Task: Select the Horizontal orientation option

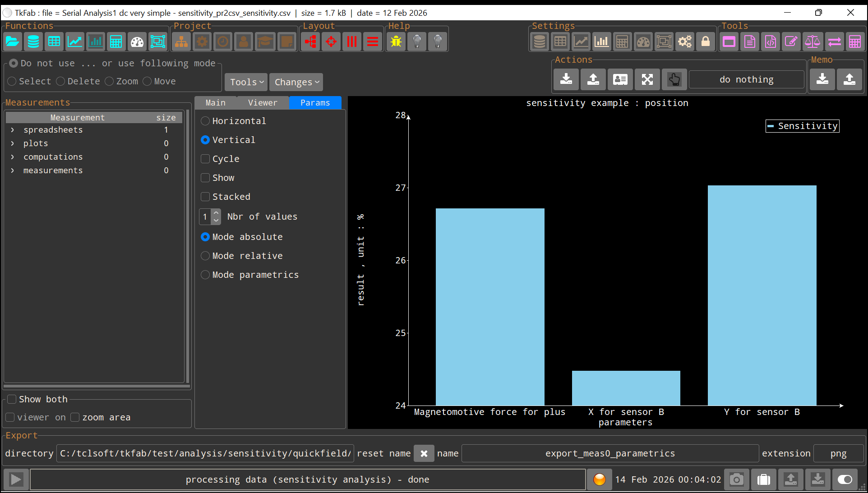Action: [x=205, y=121]
